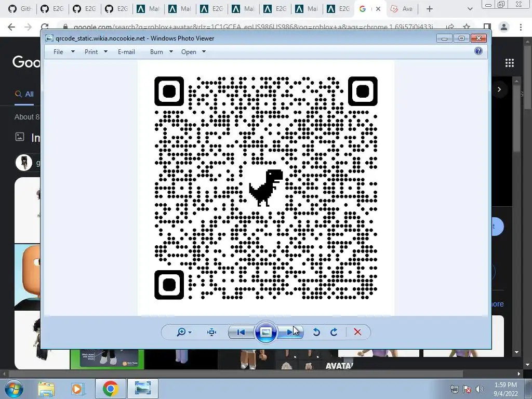The height and width of the screenshot is (399, 532).
Task: Open the Burn menu
Action: (156, 52)
